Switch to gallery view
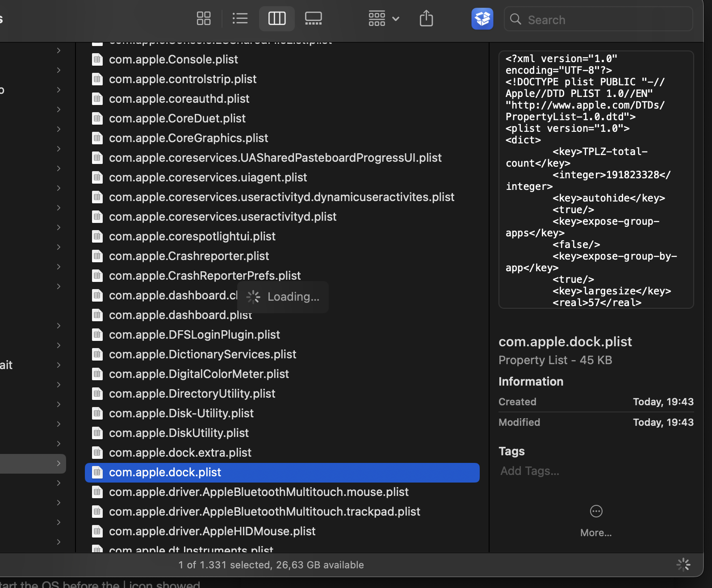This screenshot has width=712, height=588. point(313,19)
